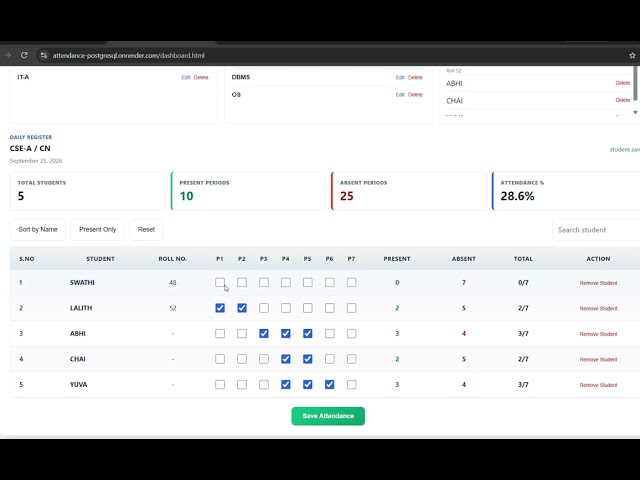640x480 pixels.
Task: Click student list scrollbar thumb
Action: click(x=635, y=84)
